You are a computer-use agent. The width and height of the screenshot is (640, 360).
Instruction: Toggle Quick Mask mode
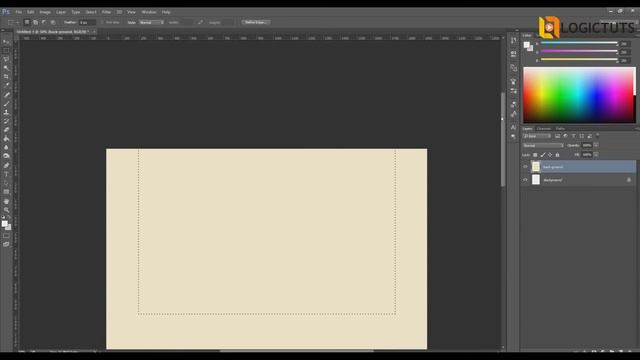point(6,236)
